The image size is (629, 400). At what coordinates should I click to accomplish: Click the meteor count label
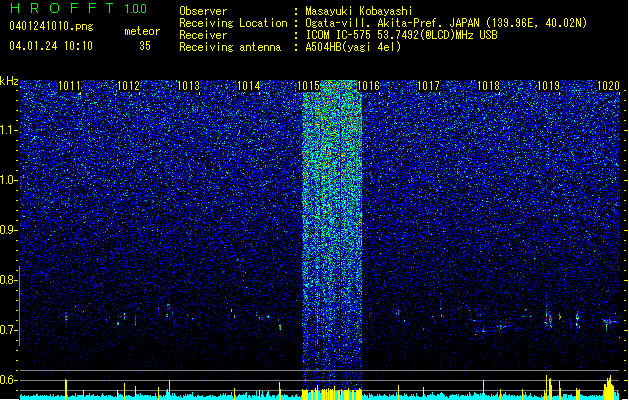point(142,31)
